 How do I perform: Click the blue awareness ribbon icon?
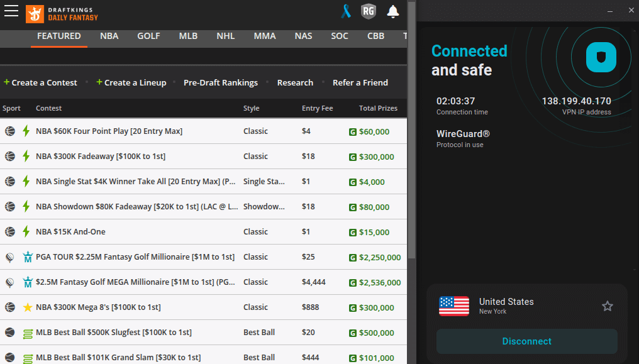(345, 11)
